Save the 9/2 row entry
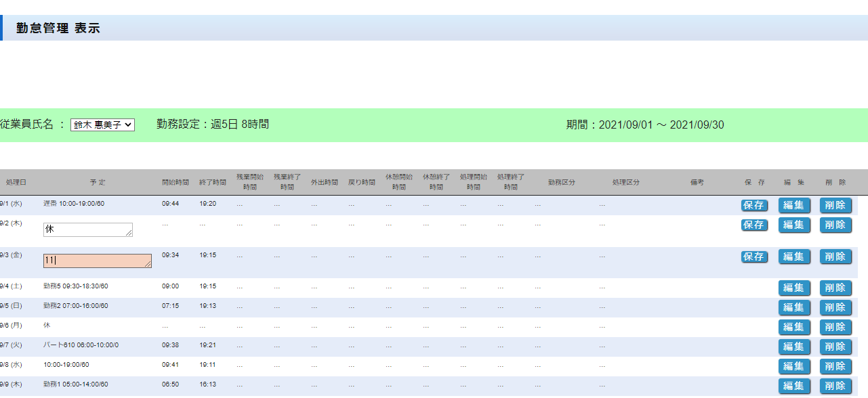 (x=754, y=225)
